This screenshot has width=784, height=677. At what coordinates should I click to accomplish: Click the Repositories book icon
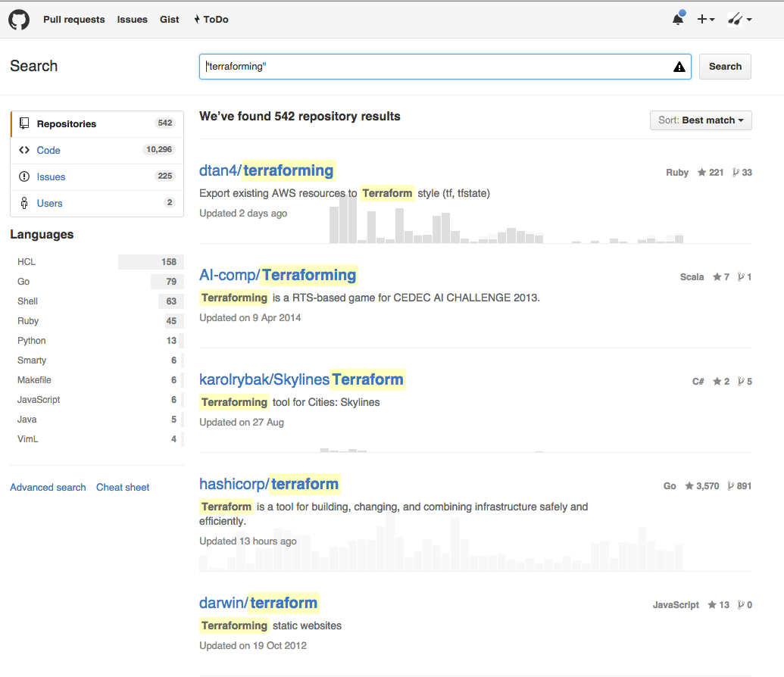pos(24,123)
